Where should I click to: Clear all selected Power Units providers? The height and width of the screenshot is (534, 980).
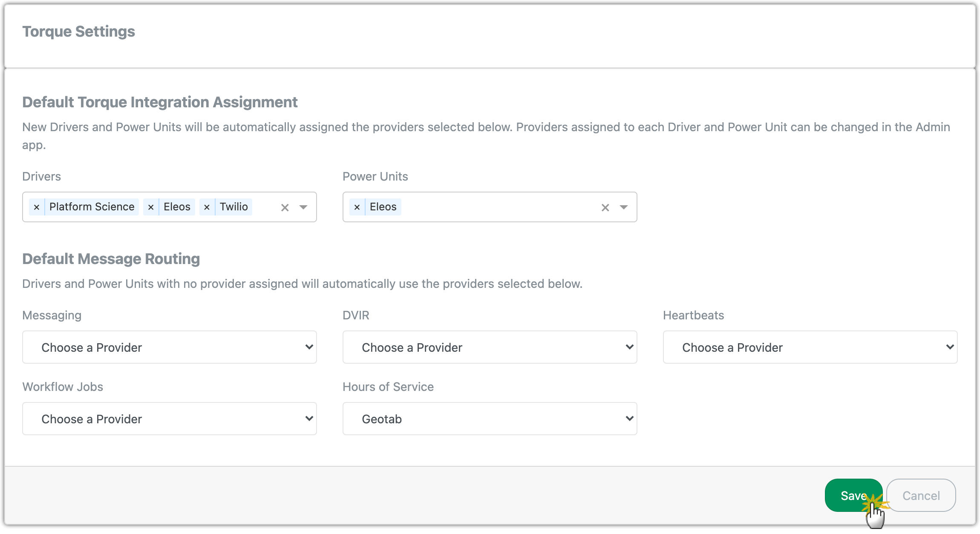click(x=605, y=207)
